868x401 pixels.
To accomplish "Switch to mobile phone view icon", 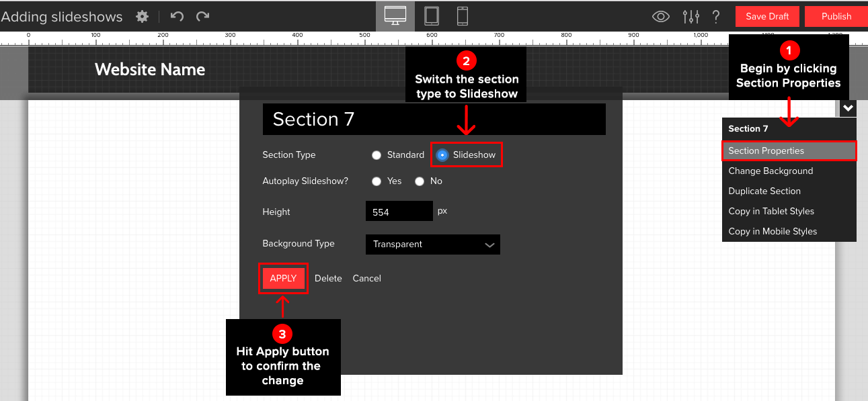I will coord(463,16).
